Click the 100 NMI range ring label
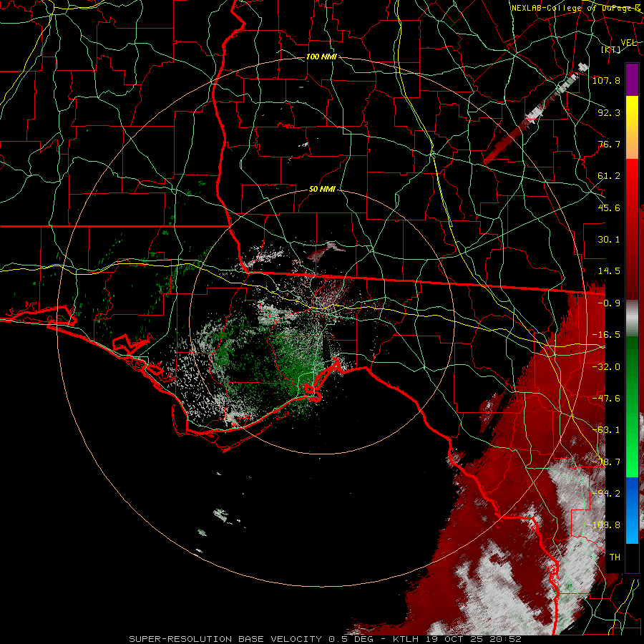This screenshot has height=644, width=644. (x=321, y=57)
